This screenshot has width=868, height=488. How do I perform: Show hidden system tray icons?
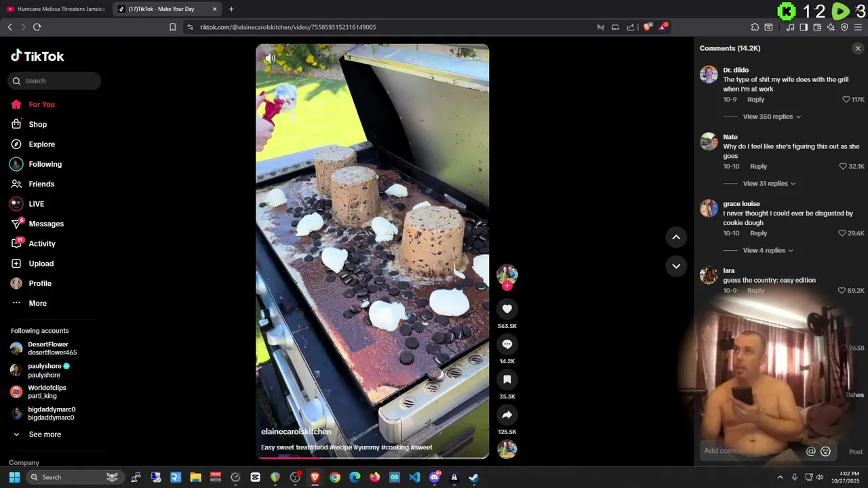780,477
